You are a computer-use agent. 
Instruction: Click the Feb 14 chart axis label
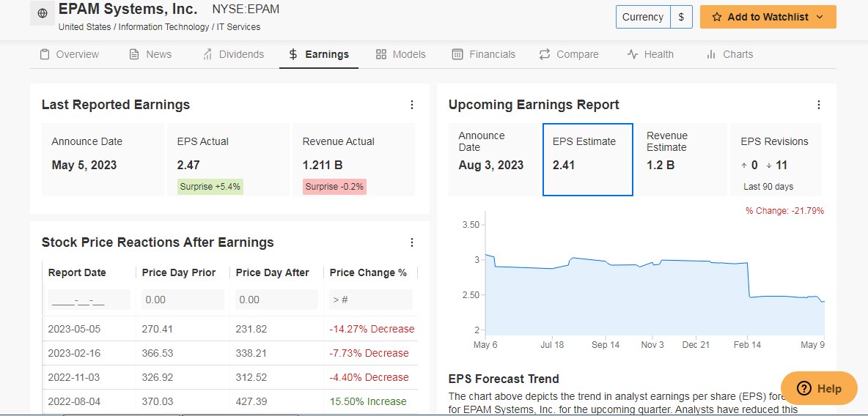(747, 345)
